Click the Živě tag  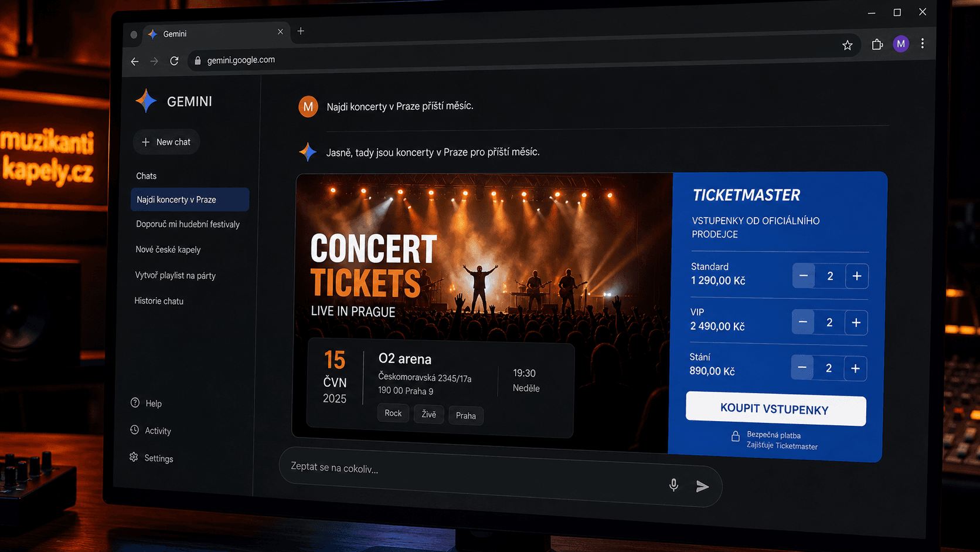pyautogui.click(x=429, y=414)
